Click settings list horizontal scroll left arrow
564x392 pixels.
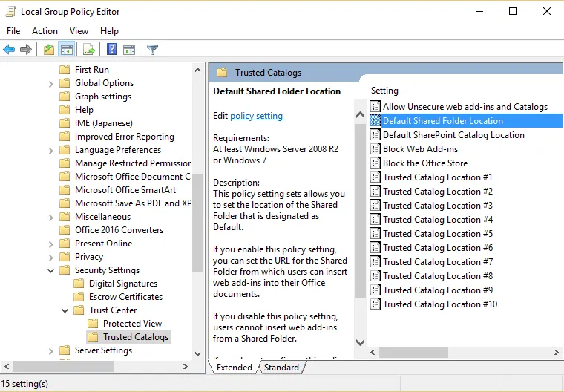pyautogui.click(x=373, y=352)
